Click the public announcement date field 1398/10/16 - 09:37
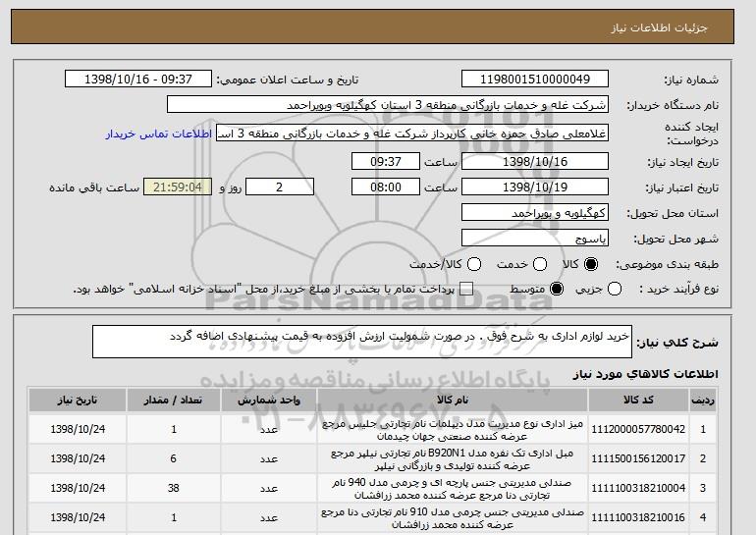756x535 pixels. (137, 80)
